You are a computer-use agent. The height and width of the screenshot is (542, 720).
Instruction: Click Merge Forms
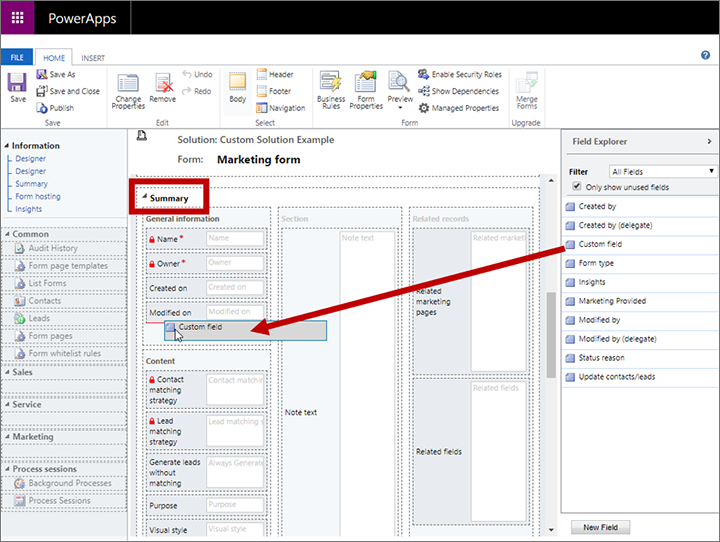[527, 90]
